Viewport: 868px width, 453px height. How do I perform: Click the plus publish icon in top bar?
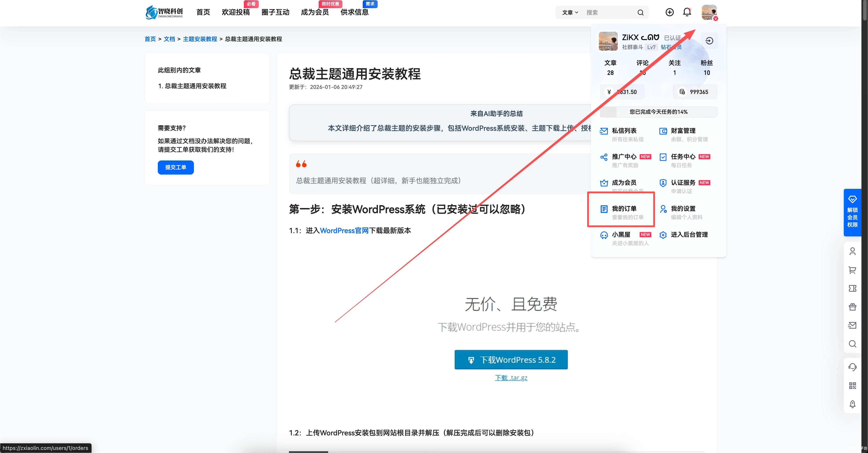(669, 12)
